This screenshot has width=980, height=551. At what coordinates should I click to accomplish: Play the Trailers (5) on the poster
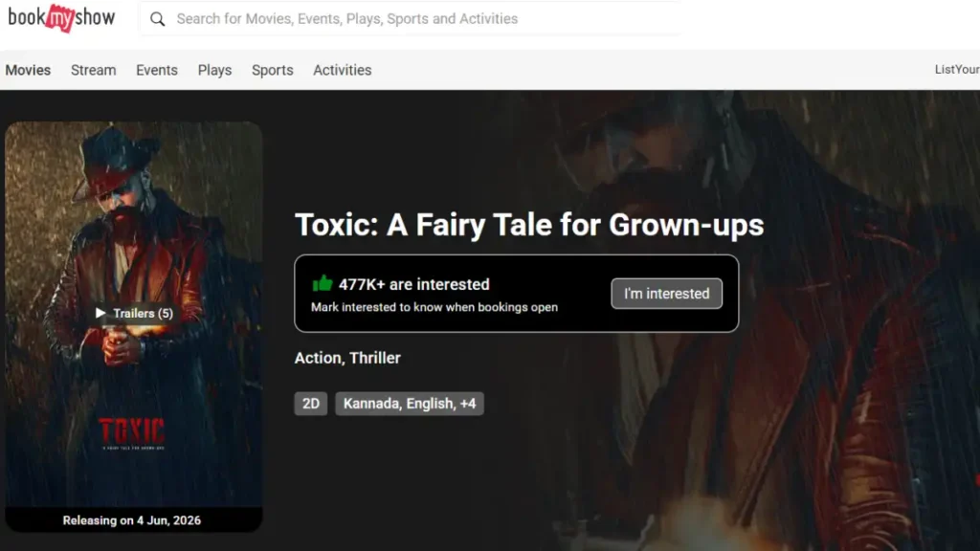[x=133, y=313]
